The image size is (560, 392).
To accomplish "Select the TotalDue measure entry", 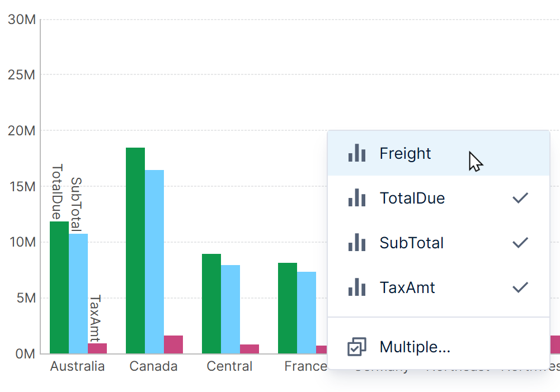I will 412,198.
